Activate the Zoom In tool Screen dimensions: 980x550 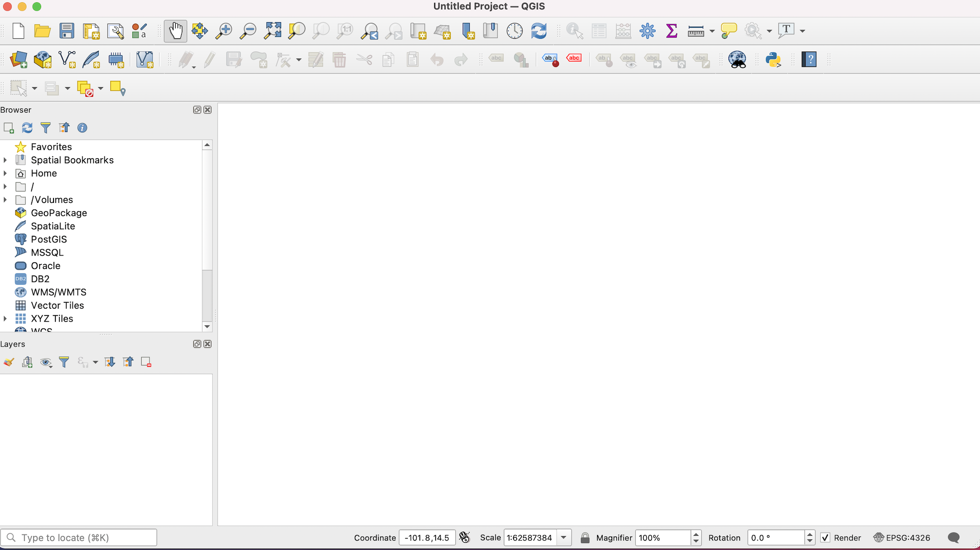click(223, 30)
